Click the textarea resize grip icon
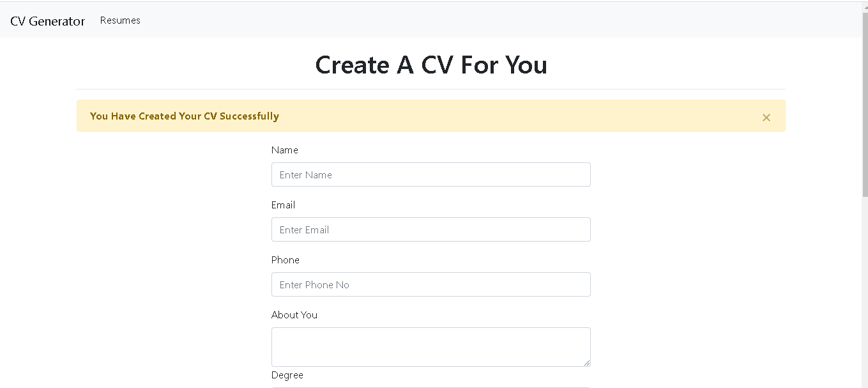The width and height of the screenshot is (868, 388). [x=588, y=362]
